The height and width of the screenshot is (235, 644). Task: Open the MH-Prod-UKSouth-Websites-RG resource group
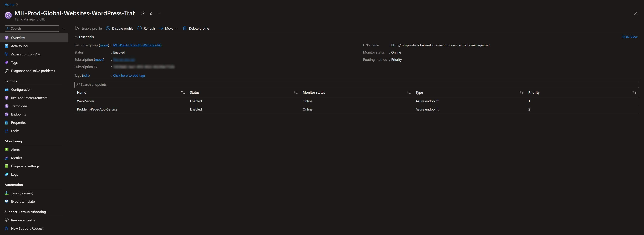[x=137, y=45]
